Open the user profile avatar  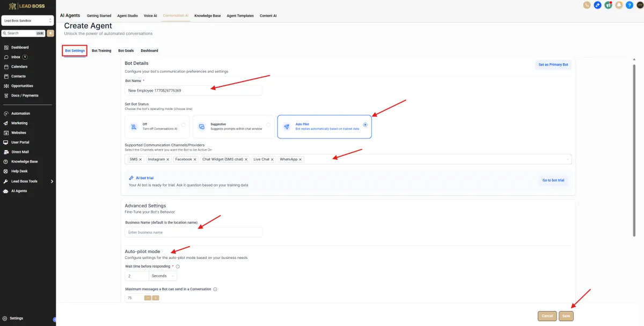point(640,5)
